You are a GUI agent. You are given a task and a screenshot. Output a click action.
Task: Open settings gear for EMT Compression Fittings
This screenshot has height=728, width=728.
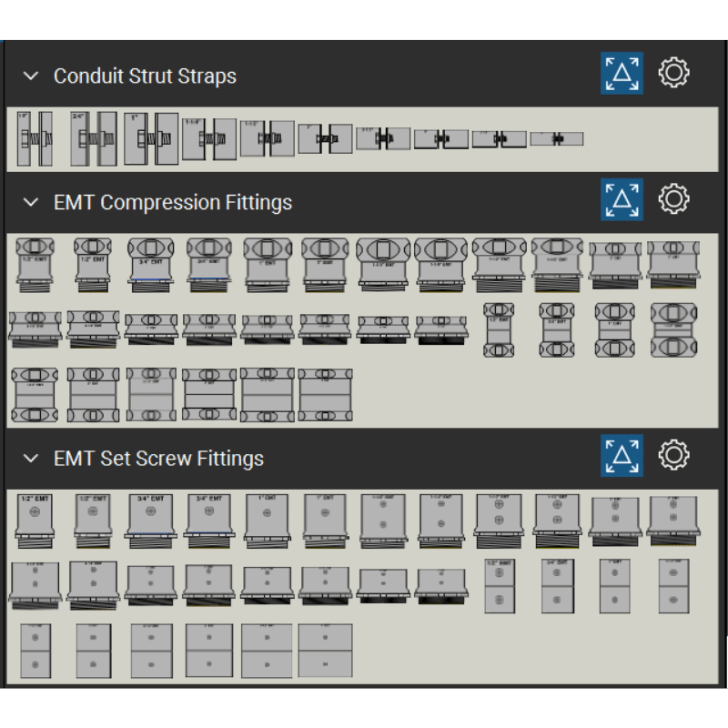pyautogui.click(x=673, y=198)
